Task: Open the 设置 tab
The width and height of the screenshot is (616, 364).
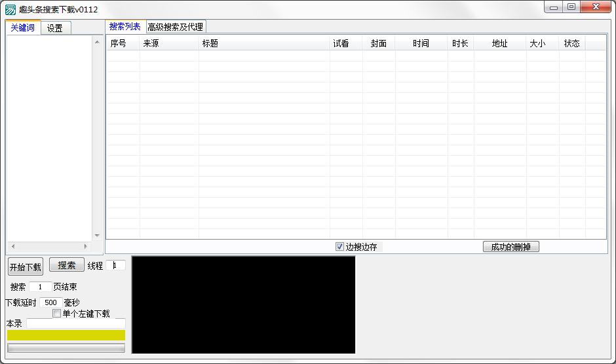Action: pyautogui.click(x=56, y=28)
